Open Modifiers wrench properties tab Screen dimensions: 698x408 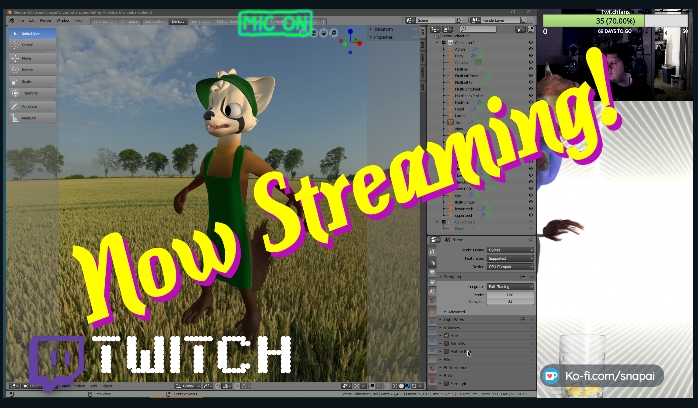(432, 321)
